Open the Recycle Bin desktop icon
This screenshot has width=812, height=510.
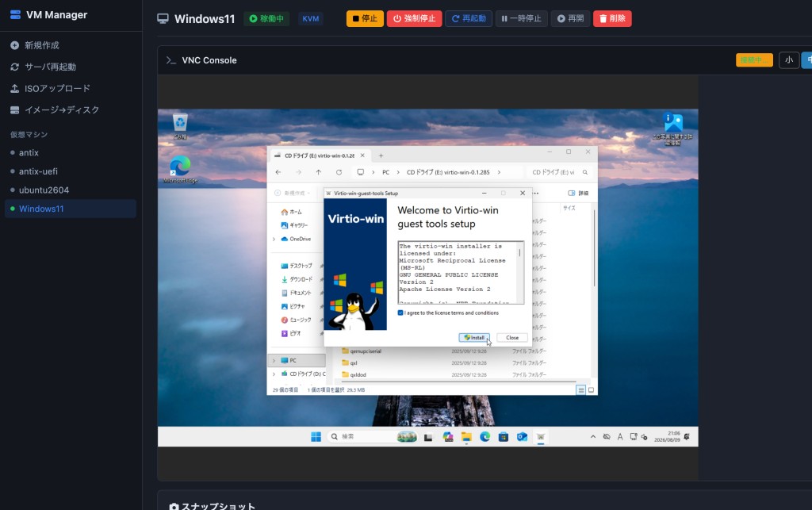(x=180, y=126)
